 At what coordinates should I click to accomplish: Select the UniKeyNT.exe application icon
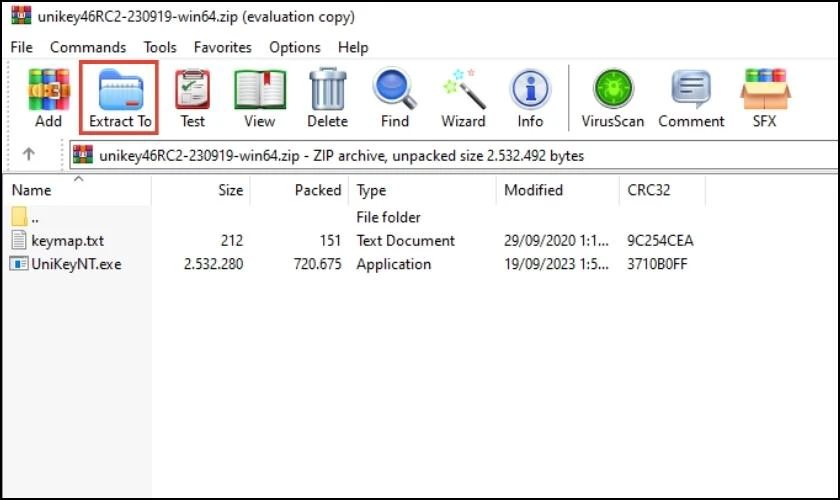click(x=19, y=264)
